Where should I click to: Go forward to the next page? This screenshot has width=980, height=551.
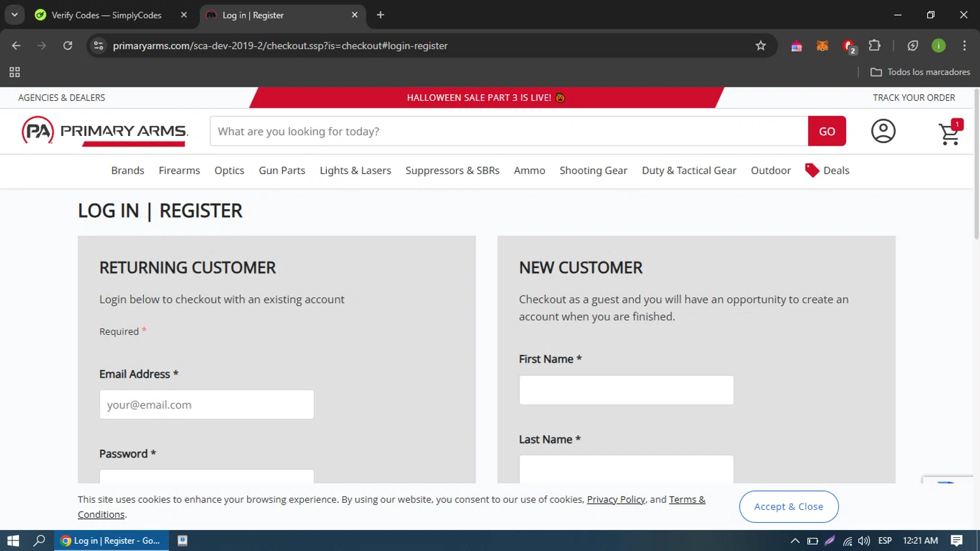[42, 46]
